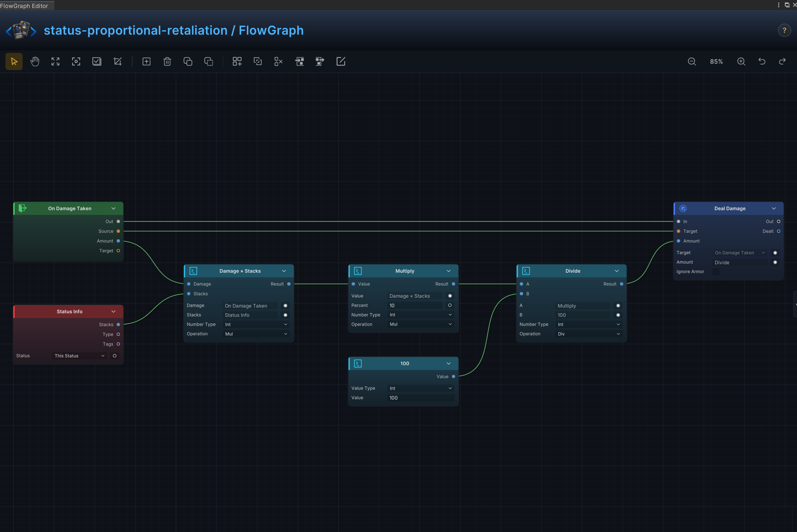Edit the Percent field value 10
This screenshot has height=532, width=797.
tap(415, 305)
